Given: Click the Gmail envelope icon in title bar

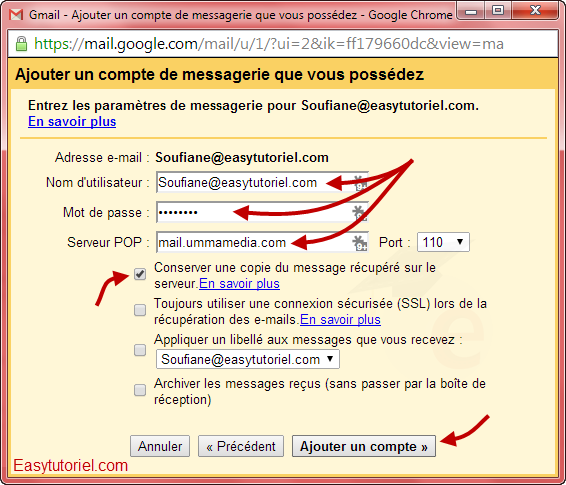Looking at the screenshot, I should click(x=16, y=15).
